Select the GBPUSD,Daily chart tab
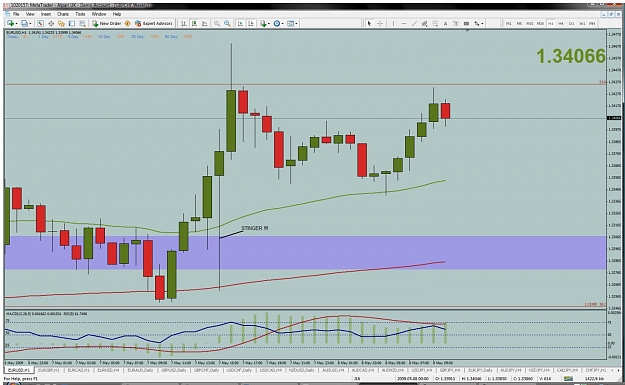 click(x=174, y=370)
